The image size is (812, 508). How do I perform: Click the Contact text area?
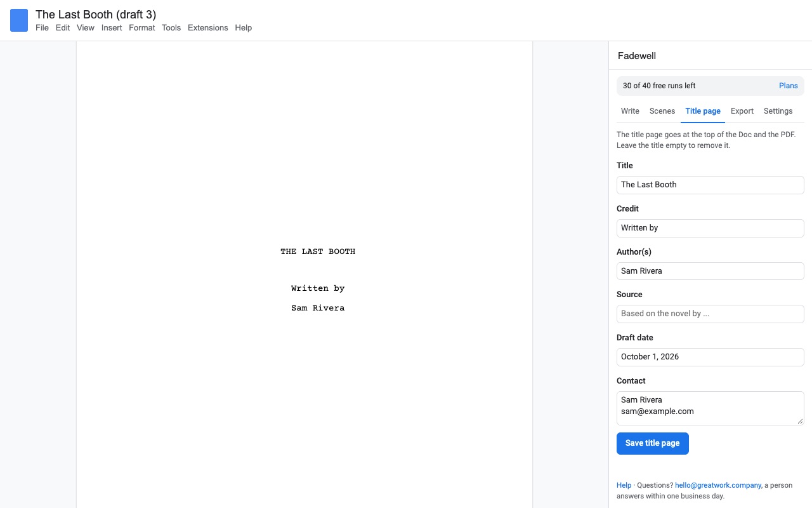[710, 408]
